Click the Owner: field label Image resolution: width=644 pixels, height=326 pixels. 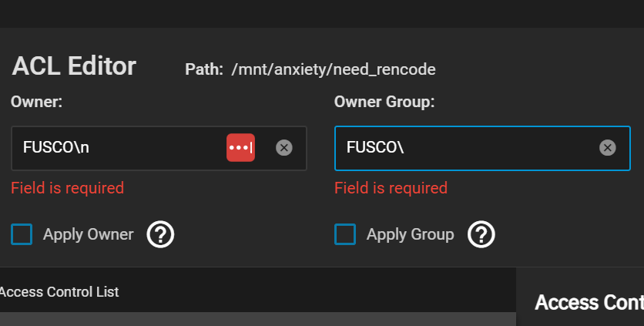(36, 102)
